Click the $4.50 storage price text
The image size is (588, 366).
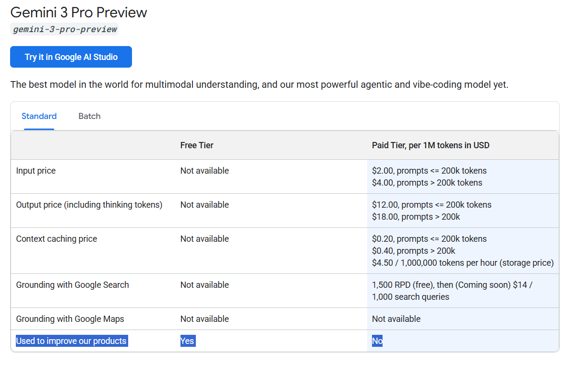[463, 263]
